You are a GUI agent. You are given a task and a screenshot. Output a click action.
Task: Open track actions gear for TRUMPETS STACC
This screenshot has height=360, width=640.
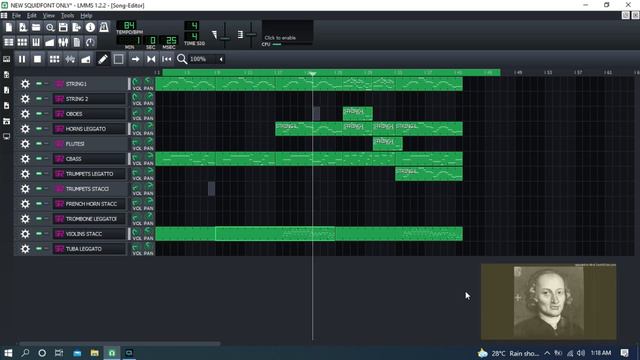coord(25,189)
